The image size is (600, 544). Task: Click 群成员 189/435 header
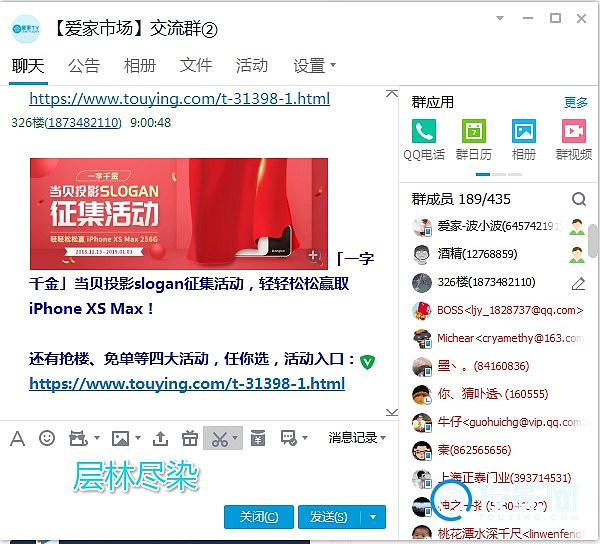click(461, 199)
